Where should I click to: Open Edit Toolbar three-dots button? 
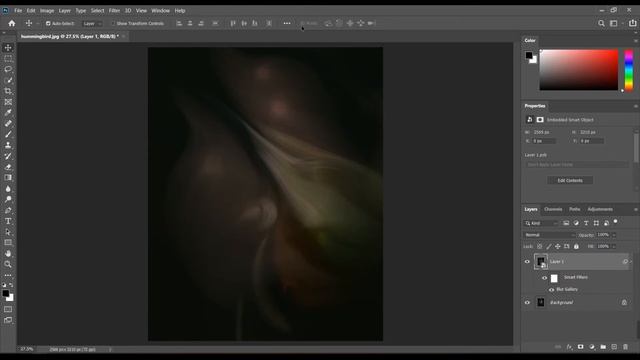point(8,276)
